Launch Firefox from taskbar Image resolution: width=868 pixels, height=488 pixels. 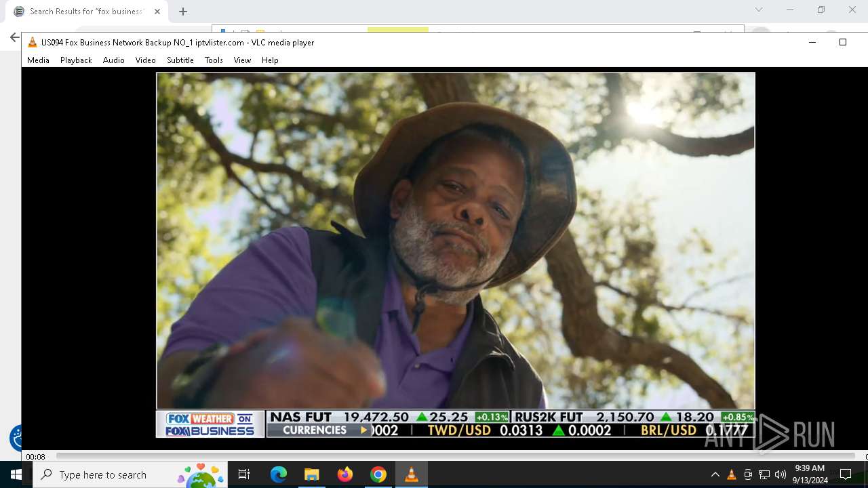pos(344,474)
